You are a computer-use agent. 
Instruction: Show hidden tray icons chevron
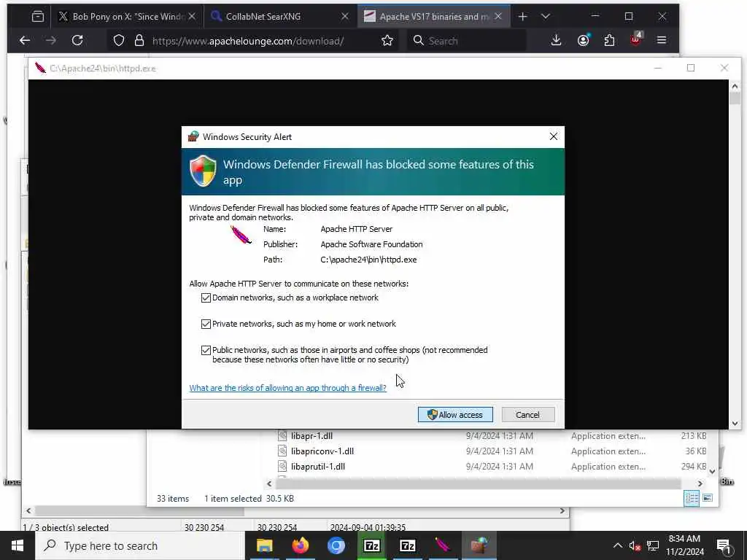617,545
